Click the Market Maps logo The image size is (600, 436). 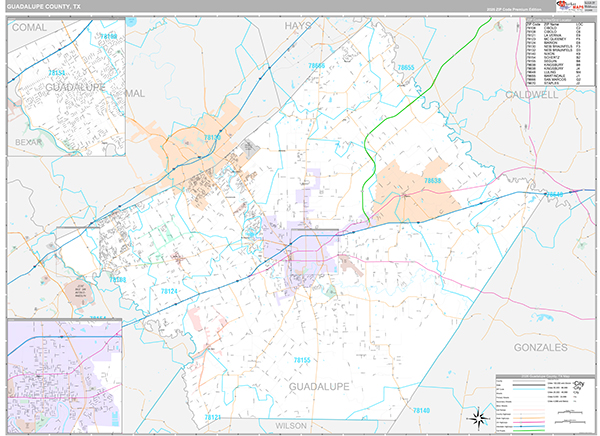570,12
